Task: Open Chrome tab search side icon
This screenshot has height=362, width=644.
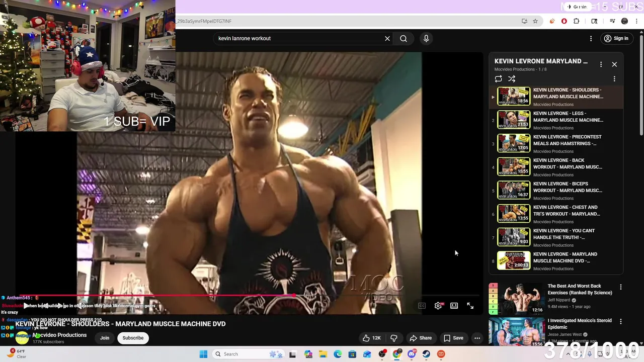Action: 594,21
